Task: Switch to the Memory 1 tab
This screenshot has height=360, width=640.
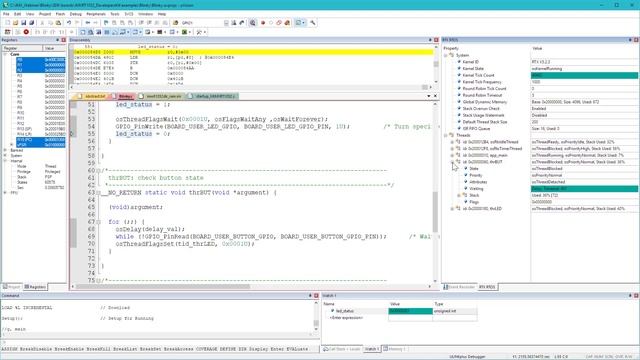Action: click(394, 349)
